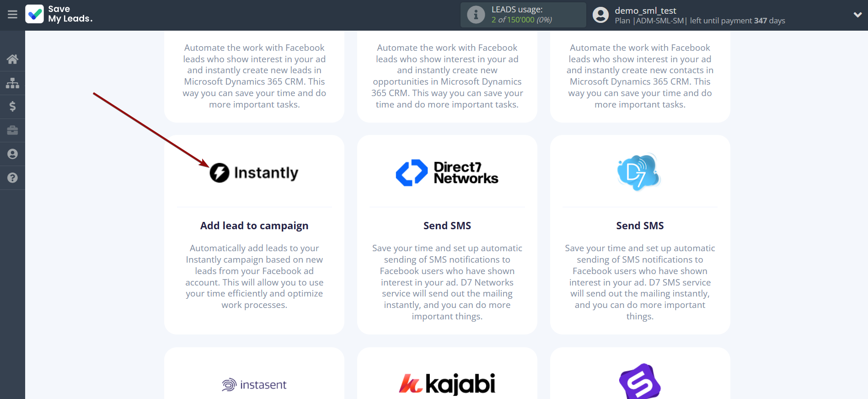Screen dimensions: 868x399
Task: Click the Save My Leads logo
Action: pyautogui.click(x=59, y=14)
